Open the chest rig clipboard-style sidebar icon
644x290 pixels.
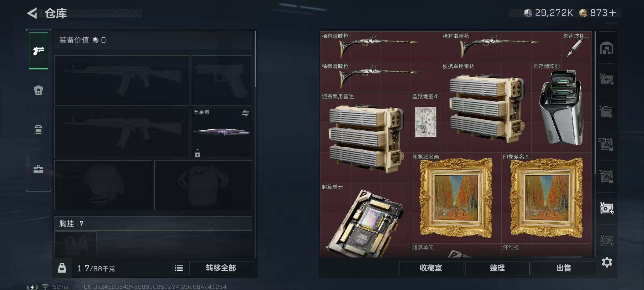click(x=38, y=130)
